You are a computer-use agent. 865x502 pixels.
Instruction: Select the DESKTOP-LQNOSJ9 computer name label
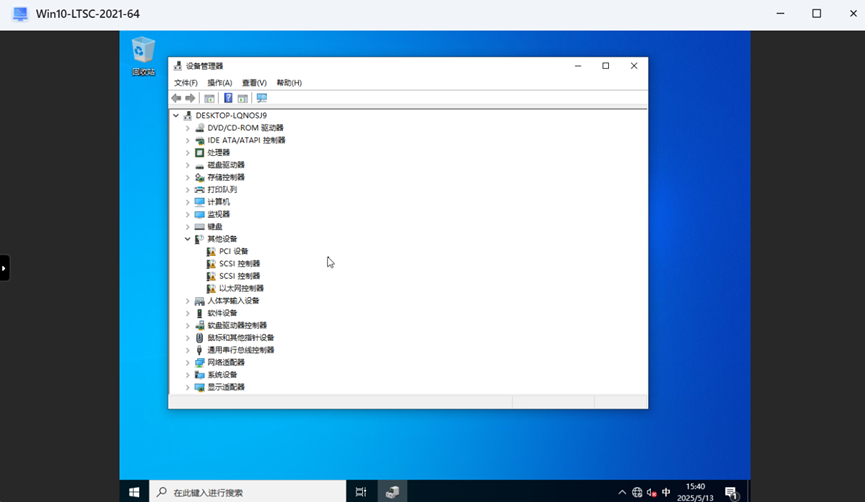pos(231,115)
